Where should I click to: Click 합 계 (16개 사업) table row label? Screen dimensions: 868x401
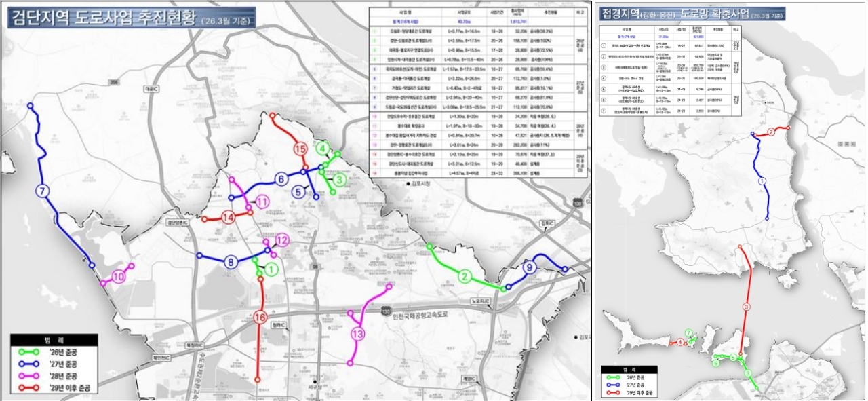click(404, 21)
